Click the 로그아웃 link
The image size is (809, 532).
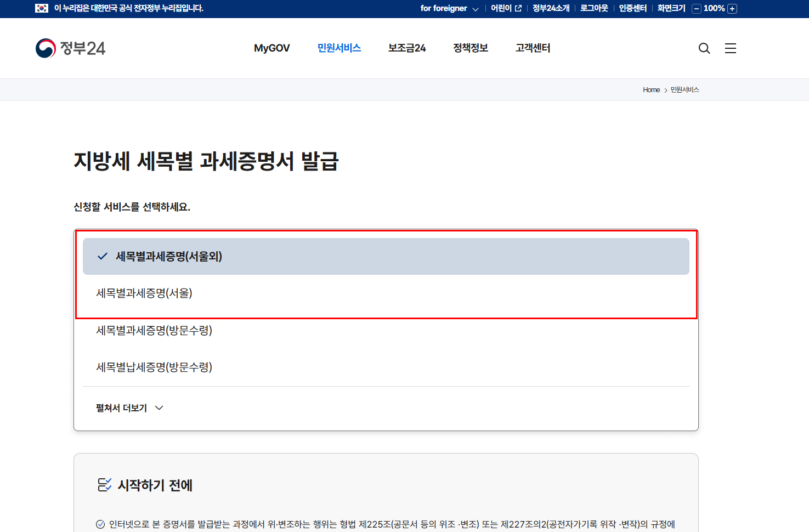click(593, 8)
